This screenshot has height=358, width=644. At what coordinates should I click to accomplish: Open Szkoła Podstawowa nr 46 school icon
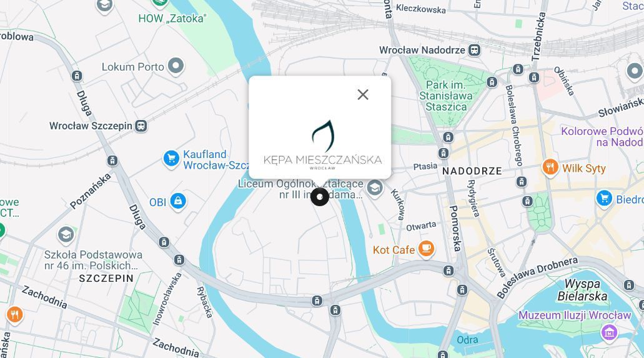pyautogui.click(x=66, y=235)
